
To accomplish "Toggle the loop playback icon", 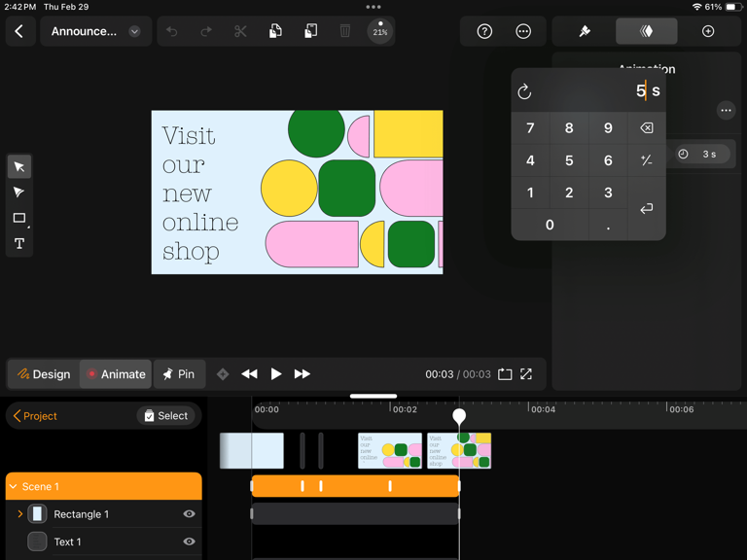I will [505, 374].
